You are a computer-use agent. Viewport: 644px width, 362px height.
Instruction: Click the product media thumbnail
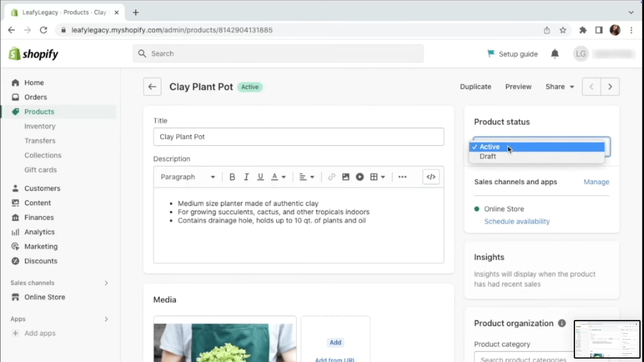(225, 343)
